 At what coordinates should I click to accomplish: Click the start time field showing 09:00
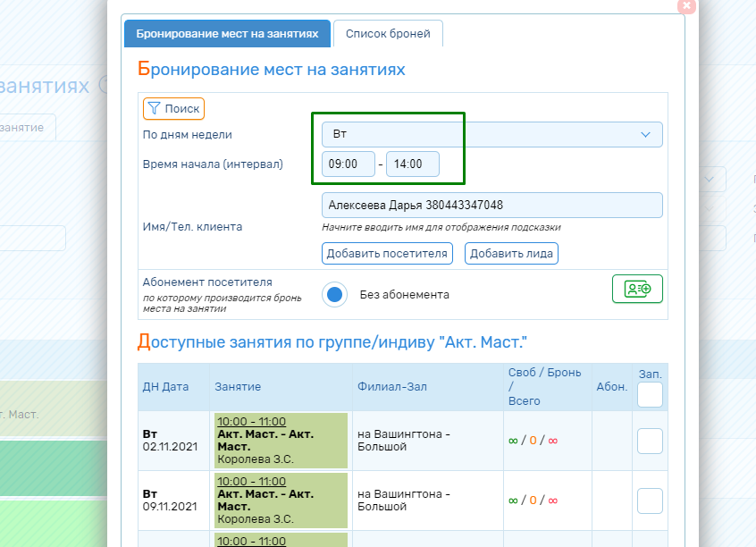point(349,164)
